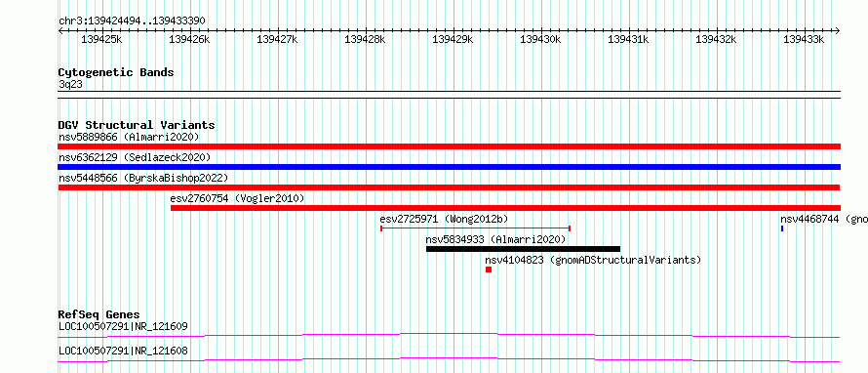Click the 139429k ruler tick label

tap(453, 39)
